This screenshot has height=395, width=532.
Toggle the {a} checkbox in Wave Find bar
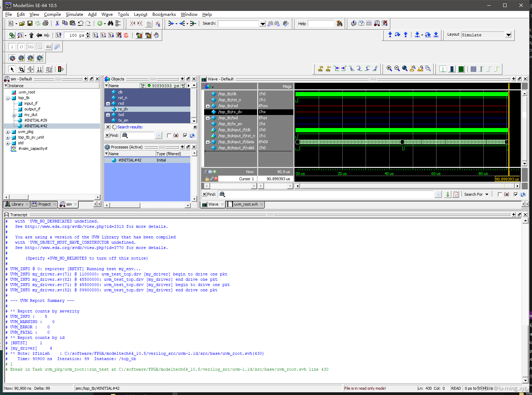pos(500,194)
